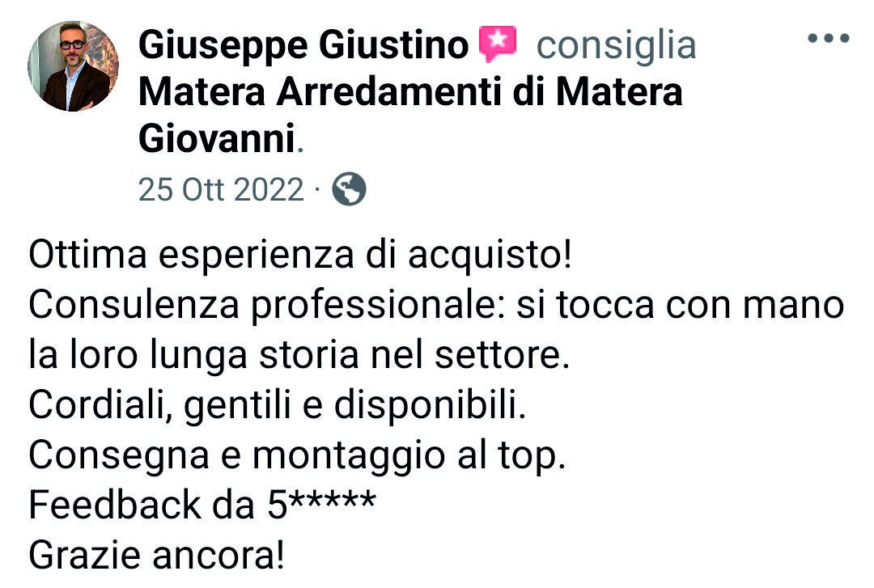Screen dimensions: 874x588
Task: Click the word mano in the review
Action: point(793,306)
